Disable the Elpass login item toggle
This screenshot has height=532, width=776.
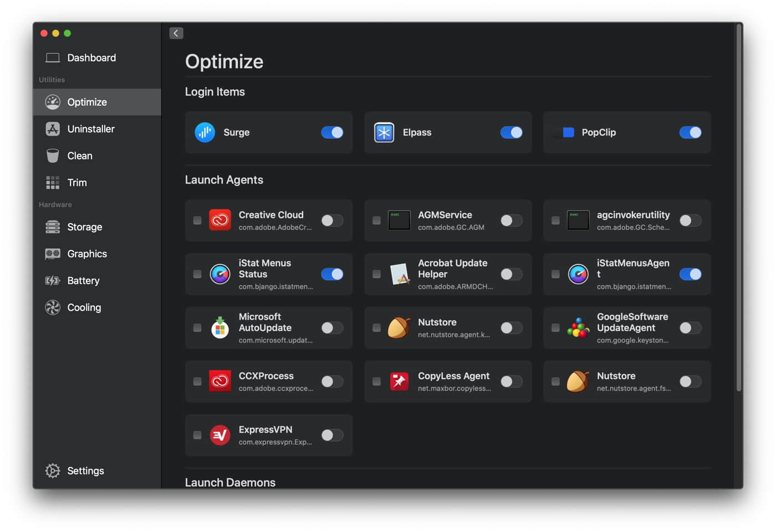point(511,132)
